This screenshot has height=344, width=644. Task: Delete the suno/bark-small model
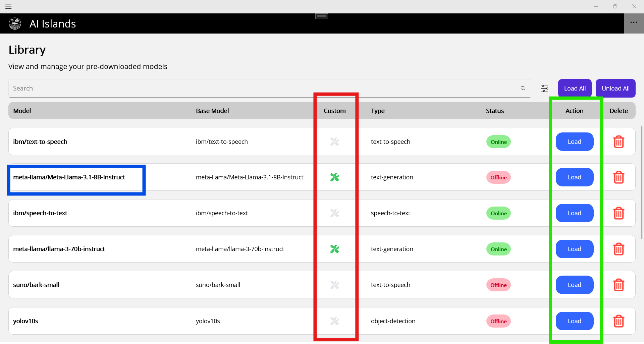tap(619, 285)
